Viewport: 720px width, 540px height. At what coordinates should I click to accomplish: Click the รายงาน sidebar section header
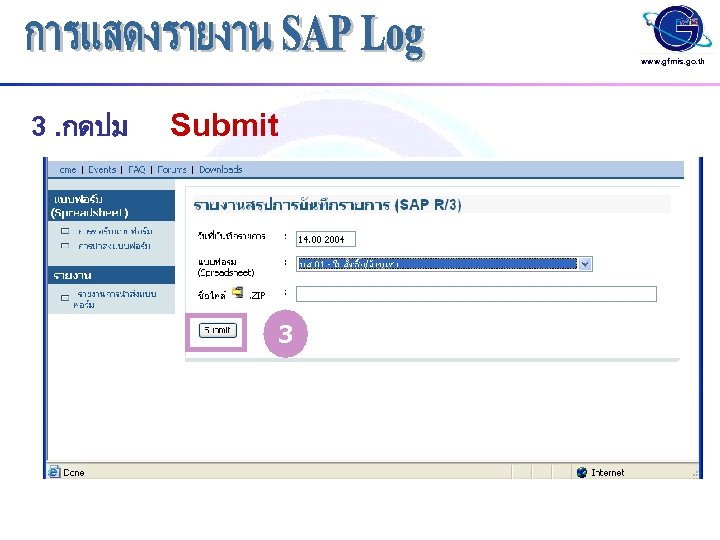click(x=112, y=275)
